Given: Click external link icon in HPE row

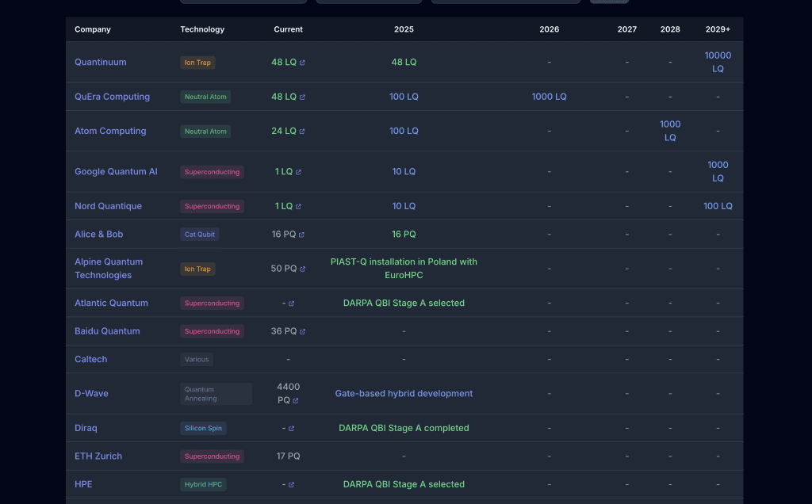Looking at the screenshot, I should pyautogui.click(x=291, y=485).
